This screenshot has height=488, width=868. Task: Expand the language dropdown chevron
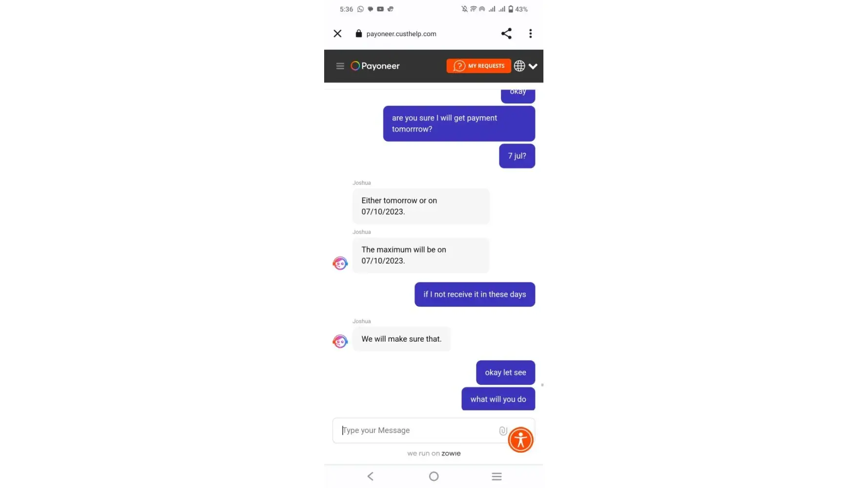[533, 66]
